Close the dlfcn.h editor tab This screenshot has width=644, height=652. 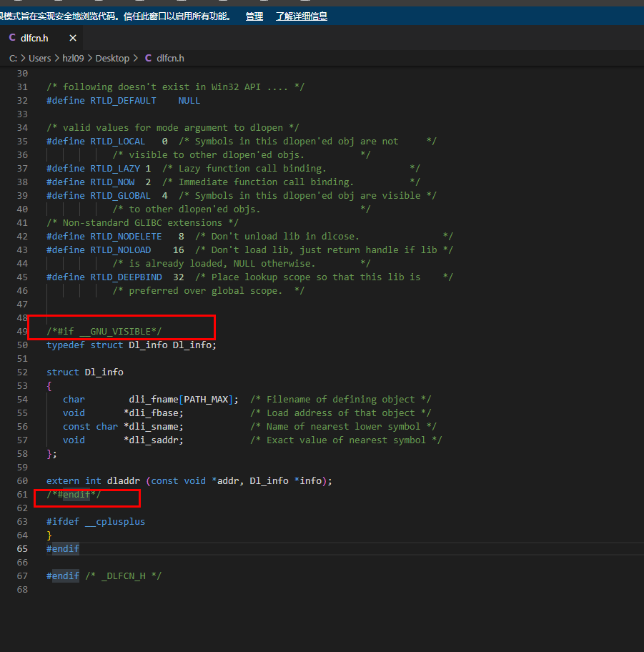pos(73,38)
